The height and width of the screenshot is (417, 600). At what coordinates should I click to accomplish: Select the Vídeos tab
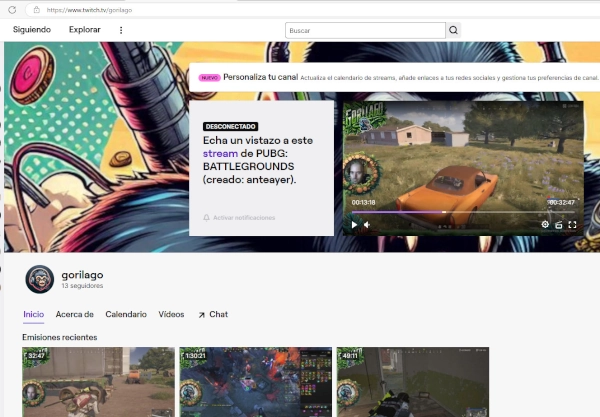[x=171, y=314]
